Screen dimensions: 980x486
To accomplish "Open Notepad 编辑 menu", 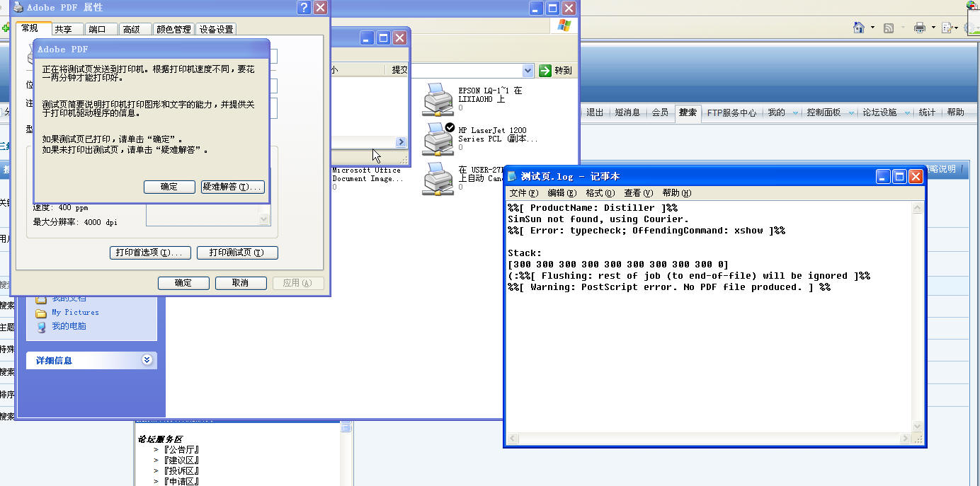I will (x=562, y=193).
